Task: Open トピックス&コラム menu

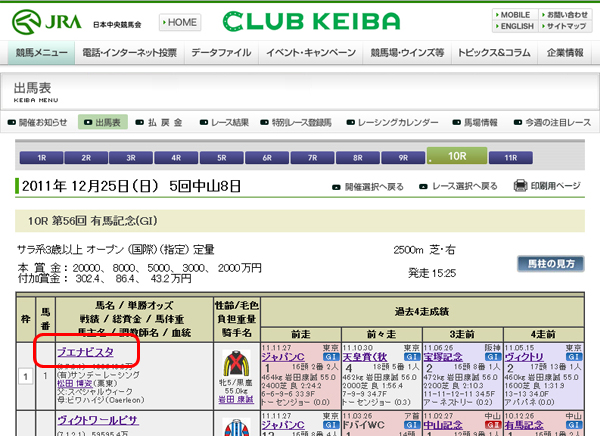Action: [x=494, y=52]
